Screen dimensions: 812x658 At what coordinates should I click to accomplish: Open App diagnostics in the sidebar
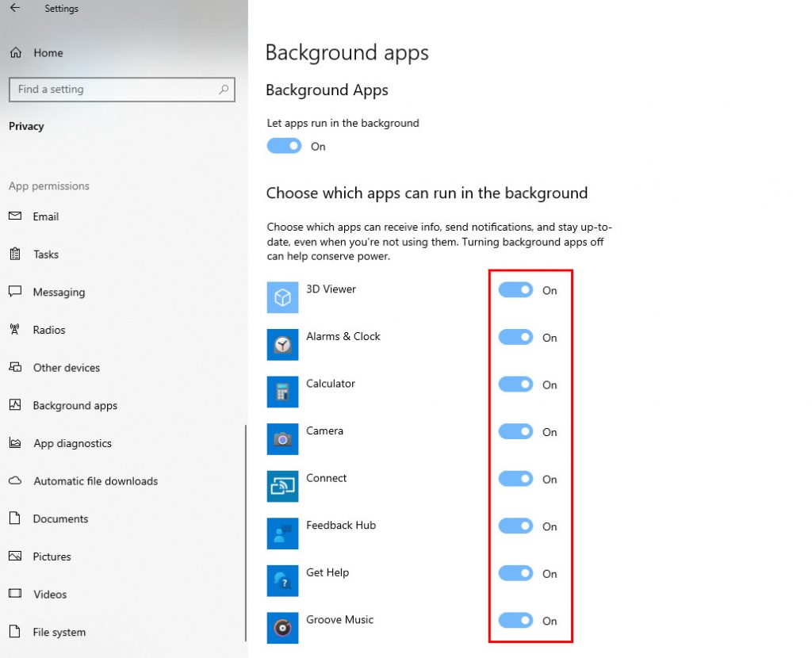tap(72, 443)
